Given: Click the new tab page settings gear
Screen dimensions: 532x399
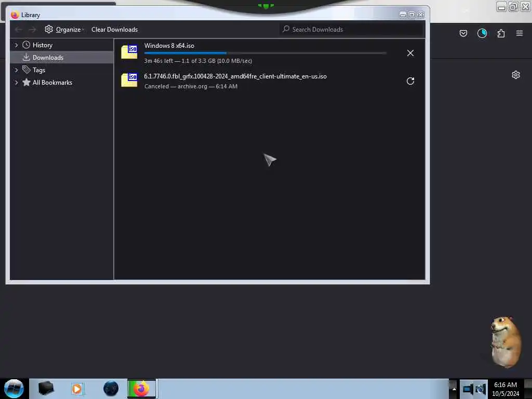Looking at the screenshot, I should point(516,75).
